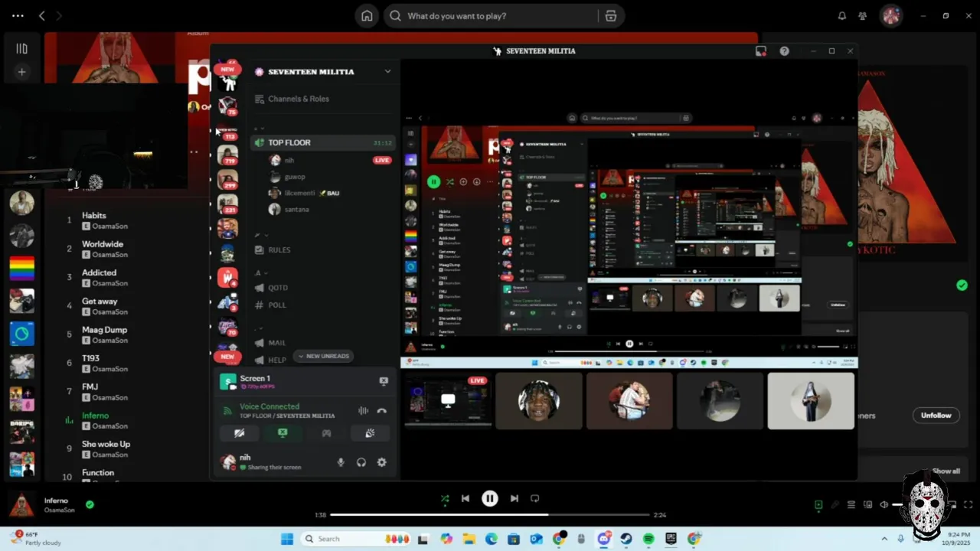Open Discord inbox icon in title bar
The width and height of the screenshot is (980, 551).
(x=761, y=51)
